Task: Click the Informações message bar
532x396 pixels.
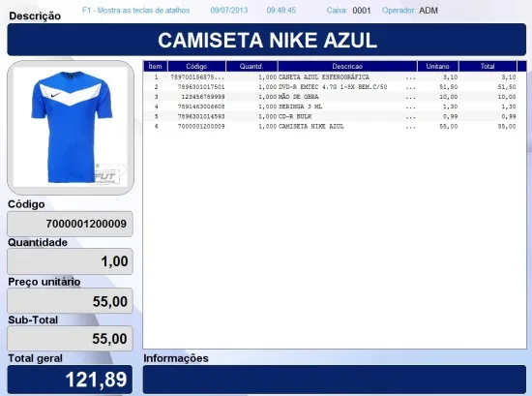Action: tap(335, 380)
